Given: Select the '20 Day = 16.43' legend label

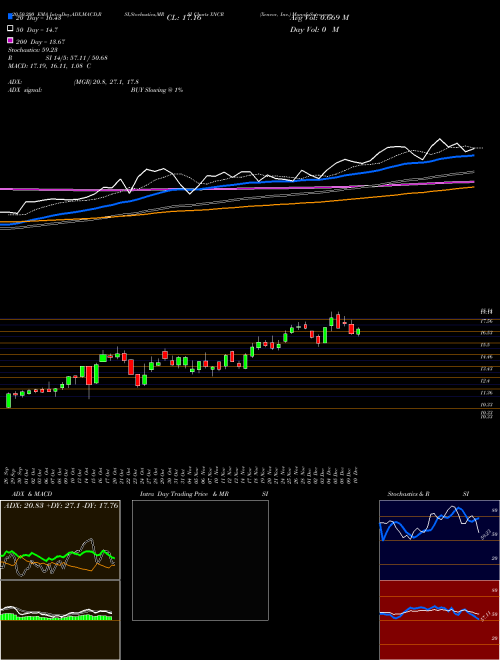Looking at the screenshot, I should click(x=39, y=18).
